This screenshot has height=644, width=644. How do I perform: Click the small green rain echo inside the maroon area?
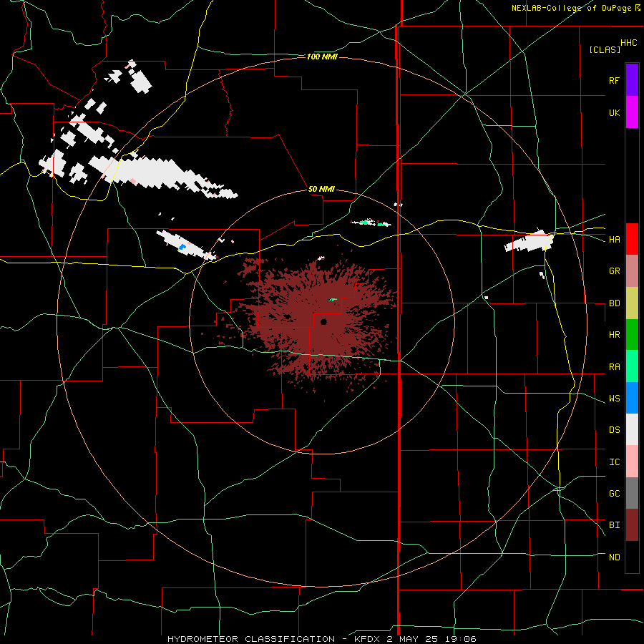point(333,299)
